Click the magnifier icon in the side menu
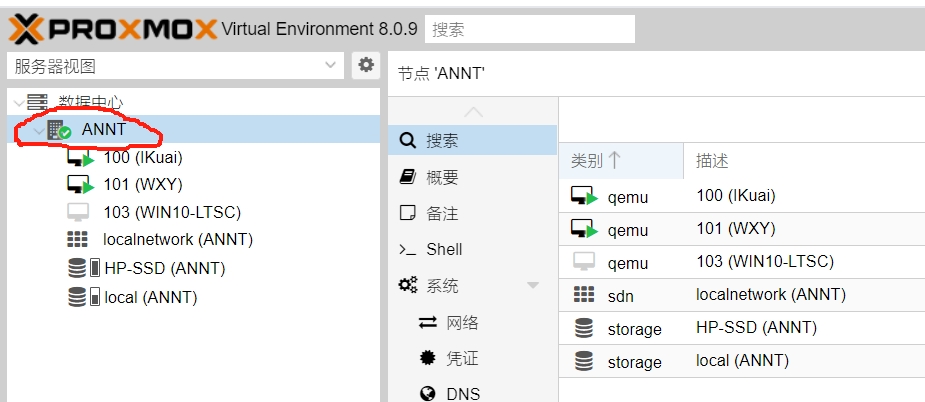925x402 pixels. pos(408,140)
